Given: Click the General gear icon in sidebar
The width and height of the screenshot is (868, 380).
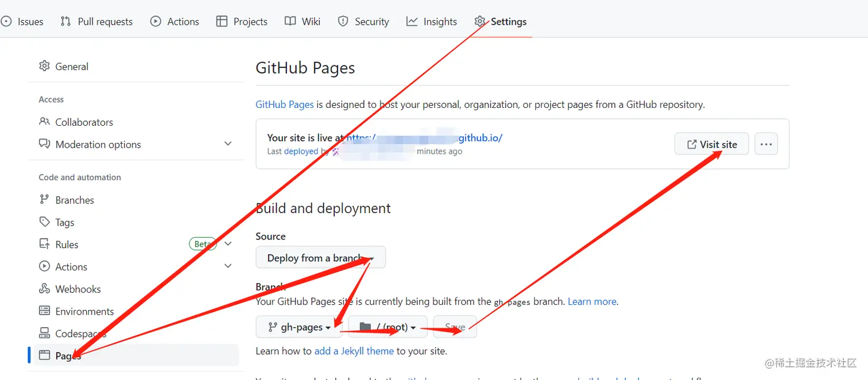Looking at the screenshot, I should point(44,66).
